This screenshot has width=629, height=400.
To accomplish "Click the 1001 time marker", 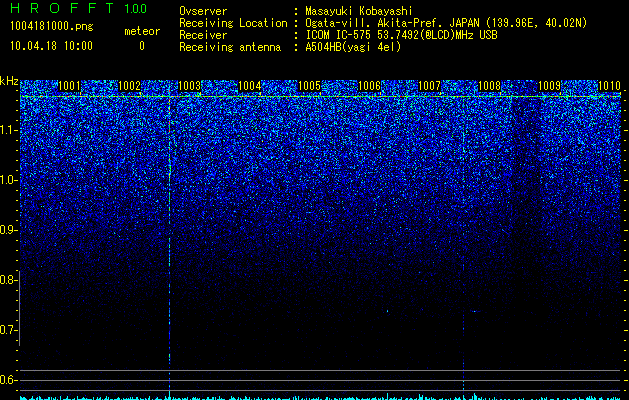I will pos(69,86).
